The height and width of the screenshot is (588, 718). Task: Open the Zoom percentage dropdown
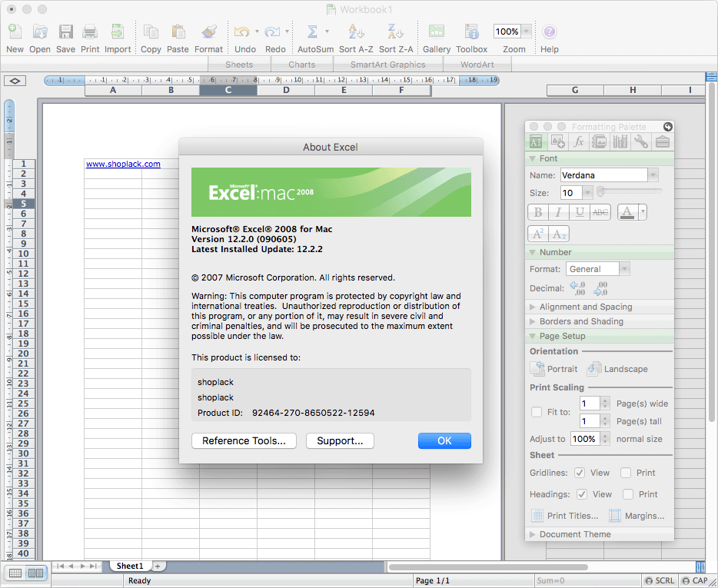(x=526, y=32)
